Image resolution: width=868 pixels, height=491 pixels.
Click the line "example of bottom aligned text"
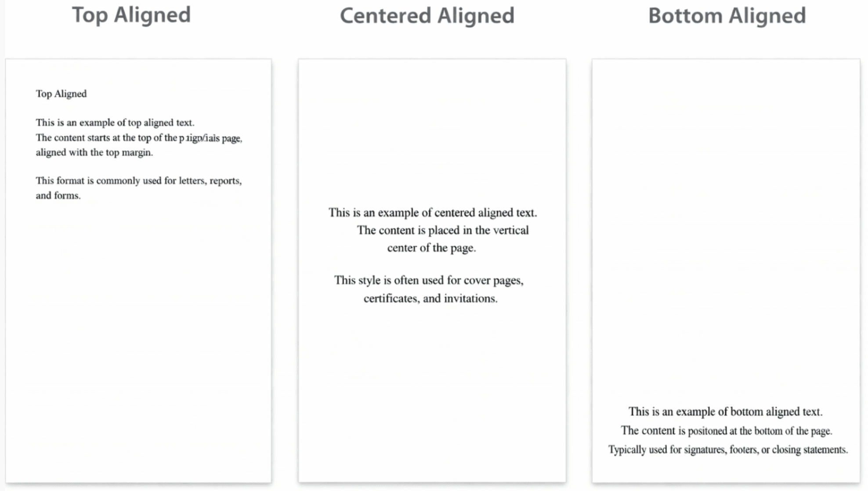pos(725,412)
